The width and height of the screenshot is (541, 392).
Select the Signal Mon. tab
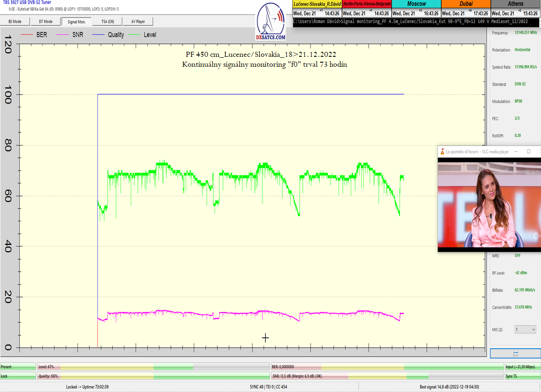coord(77,21)
